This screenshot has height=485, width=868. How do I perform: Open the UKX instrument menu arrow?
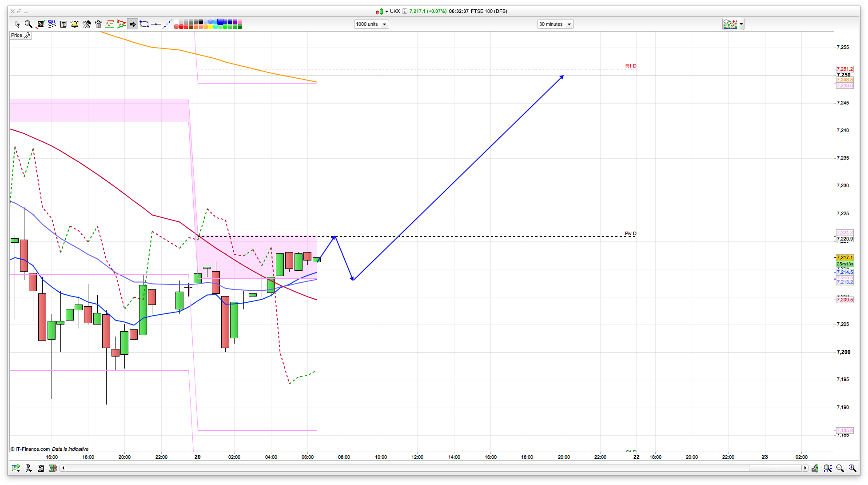(386, 12)
